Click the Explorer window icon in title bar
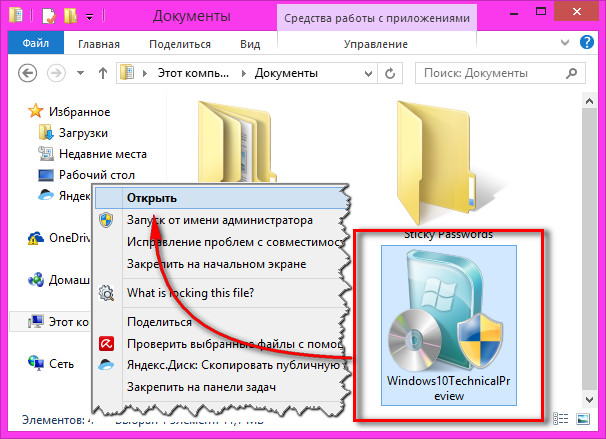Screen dimensions: 606x439 click(16, 16)
